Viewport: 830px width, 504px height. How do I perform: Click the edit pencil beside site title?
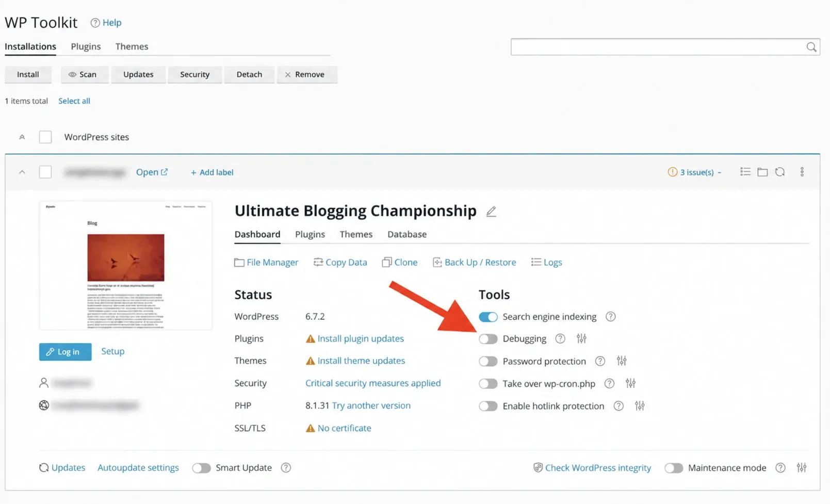[491, 212]
